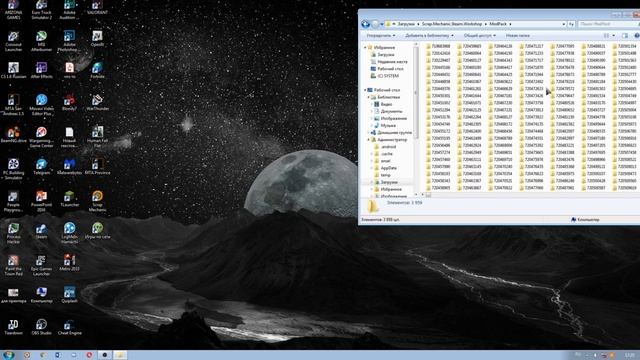
Task: Click Scrap.Mechanic.Steam.Workshop address segment
Action: pyautogui.click(x=452, y=24)
